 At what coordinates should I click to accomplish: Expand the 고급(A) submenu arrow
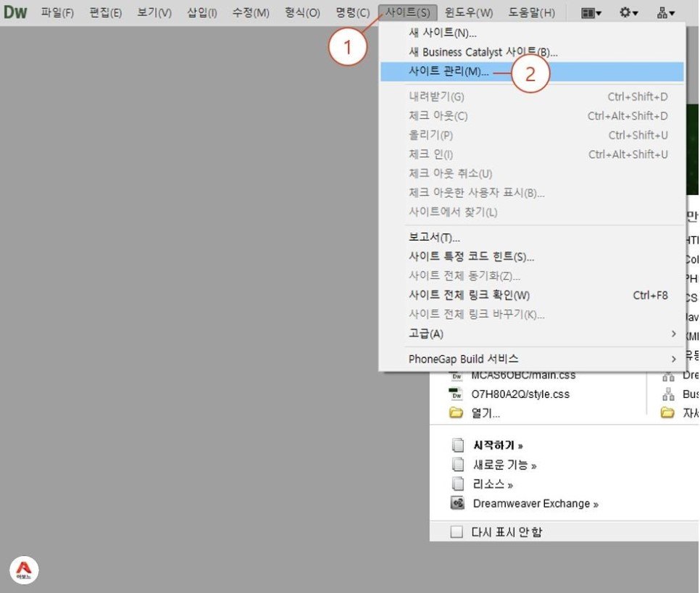pyautogui.click(x=674, y=334)
